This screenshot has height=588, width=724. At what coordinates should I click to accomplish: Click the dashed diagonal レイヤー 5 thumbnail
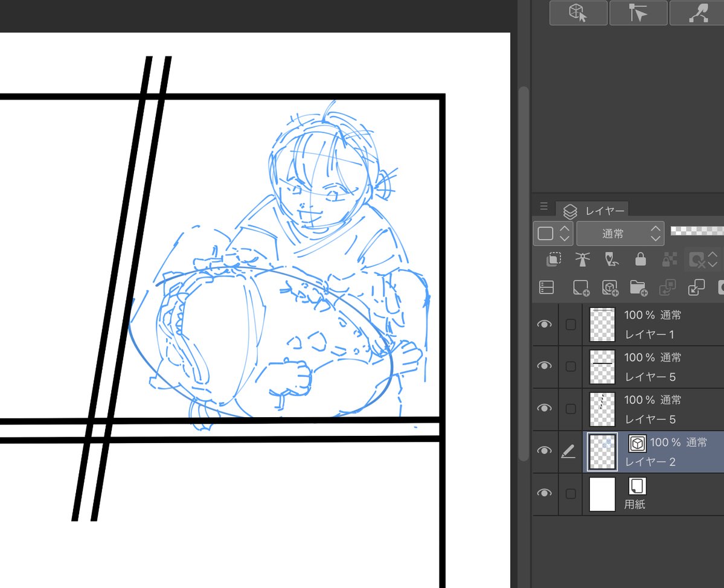coord(602,409)
